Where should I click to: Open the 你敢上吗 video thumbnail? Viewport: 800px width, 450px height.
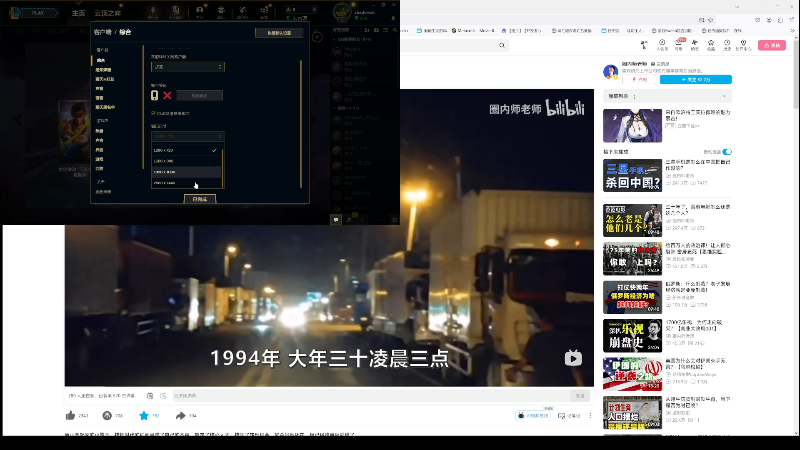click(632, 259)
